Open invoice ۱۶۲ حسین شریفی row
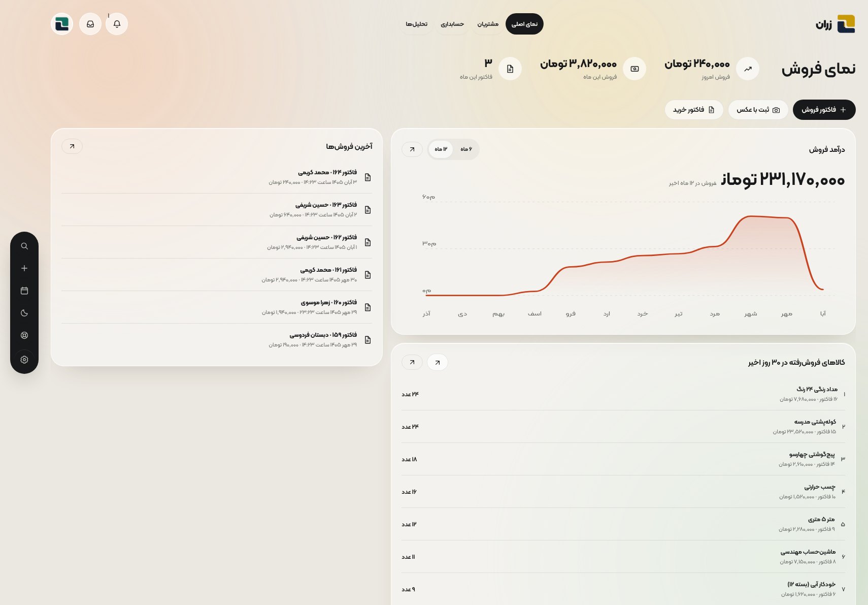Viewport: 868px width, 605px height. tap(217, 242)
